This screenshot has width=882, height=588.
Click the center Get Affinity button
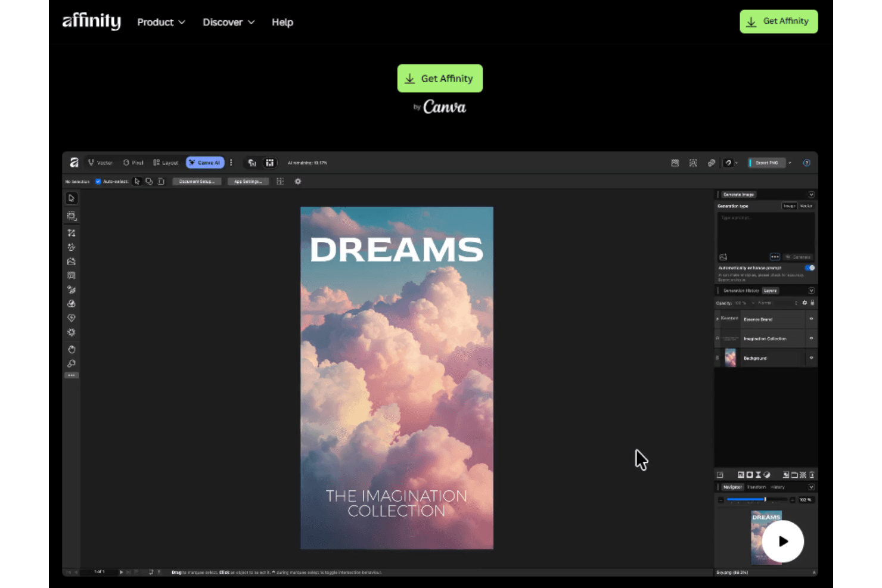(x=440, y=78)
